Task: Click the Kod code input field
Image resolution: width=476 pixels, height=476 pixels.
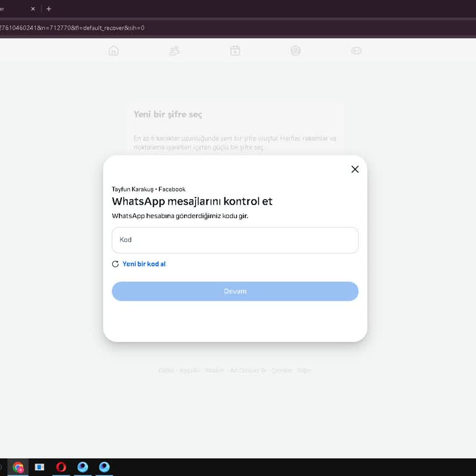Action: pyautogui.click(x=235, y=240)
